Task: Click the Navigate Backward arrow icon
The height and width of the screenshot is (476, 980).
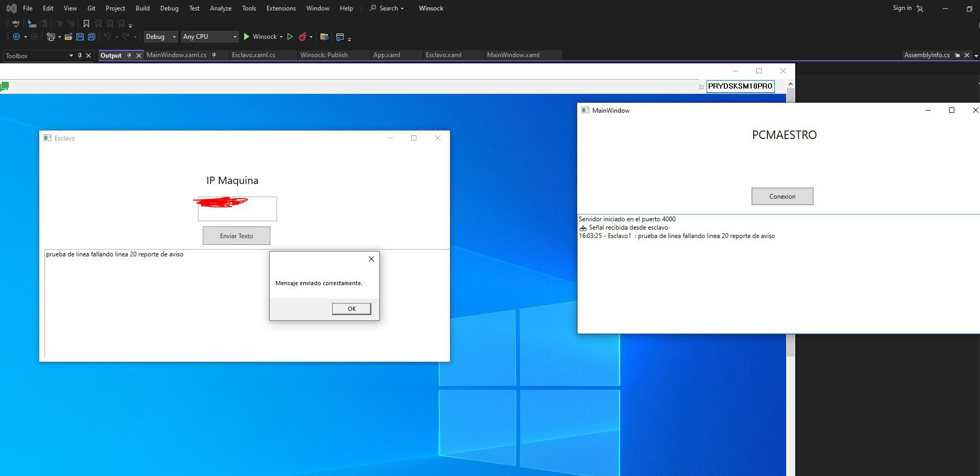Action: (x=17, y=37)
